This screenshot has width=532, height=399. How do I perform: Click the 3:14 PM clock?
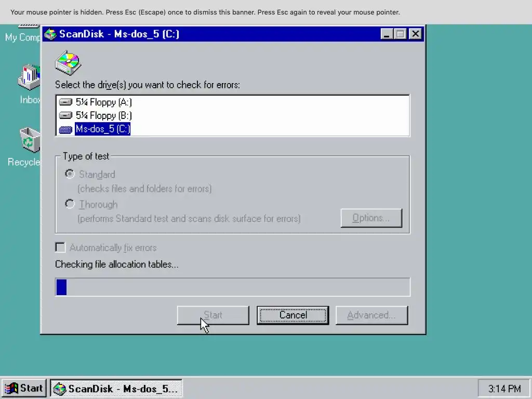click(x=504, y=389)
